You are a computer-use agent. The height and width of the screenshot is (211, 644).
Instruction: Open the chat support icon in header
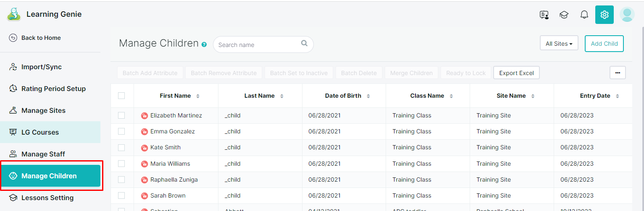click(544, 15)
